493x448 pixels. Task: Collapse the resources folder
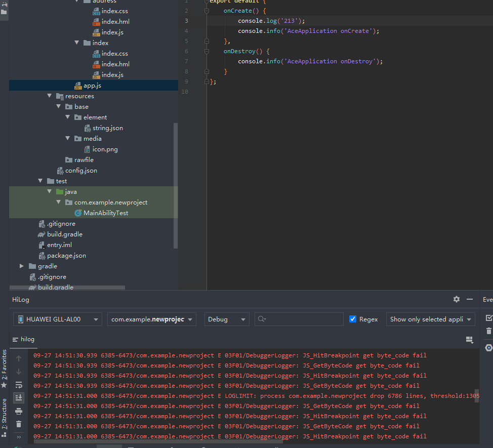pyautogui.click(x=50, y=96)
